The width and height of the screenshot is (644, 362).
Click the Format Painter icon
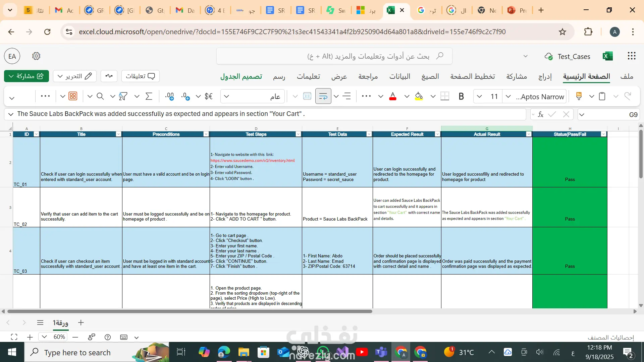tap(579, 97)
